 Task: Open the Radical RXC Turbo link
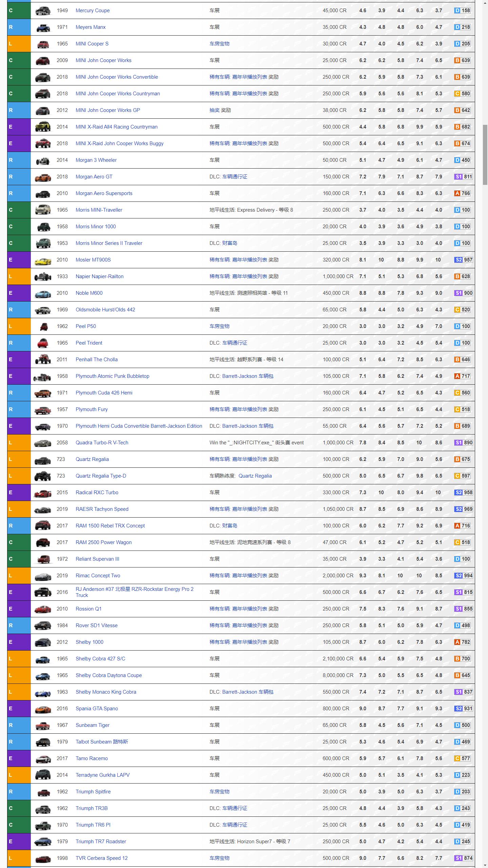97,493
